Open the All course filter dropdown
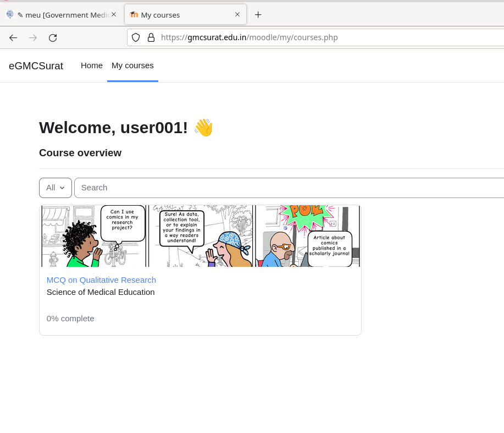This screenshot has height=433, width=504. click(56, 188)
